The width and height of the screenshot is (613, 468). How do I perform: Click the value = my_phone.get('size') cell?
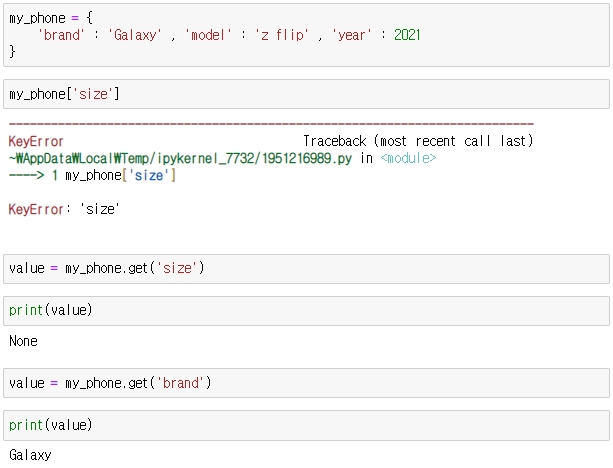click(306, 268)
